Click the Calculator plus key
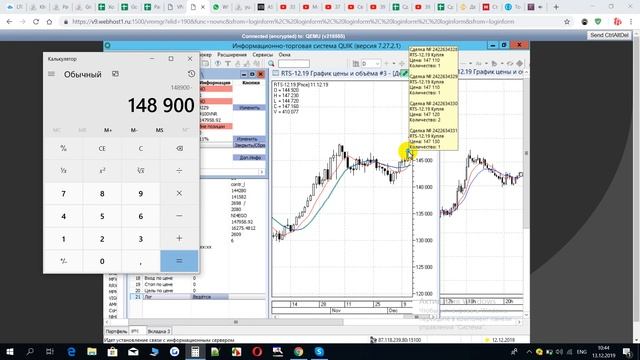 tap(179, 238)
